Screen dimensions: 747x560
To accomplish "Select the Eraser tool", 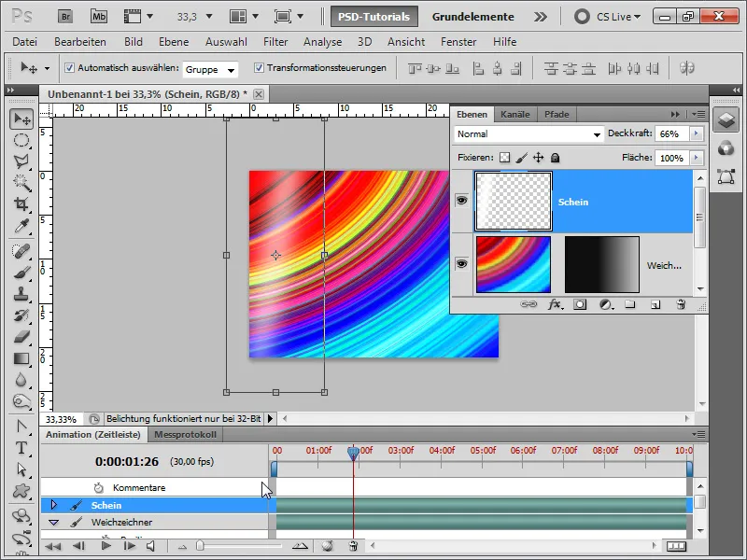I will (x=21, y=337).
